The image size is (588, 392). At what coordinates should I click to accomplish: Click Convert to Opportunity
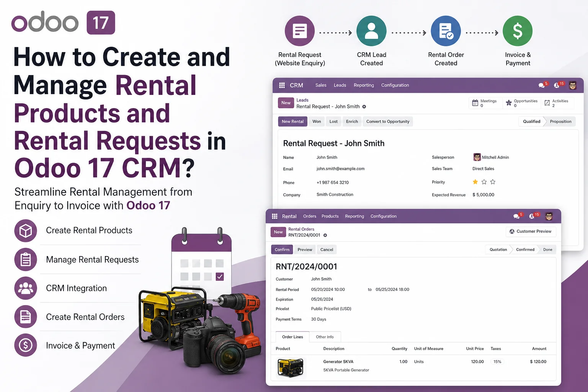[388, 122]
